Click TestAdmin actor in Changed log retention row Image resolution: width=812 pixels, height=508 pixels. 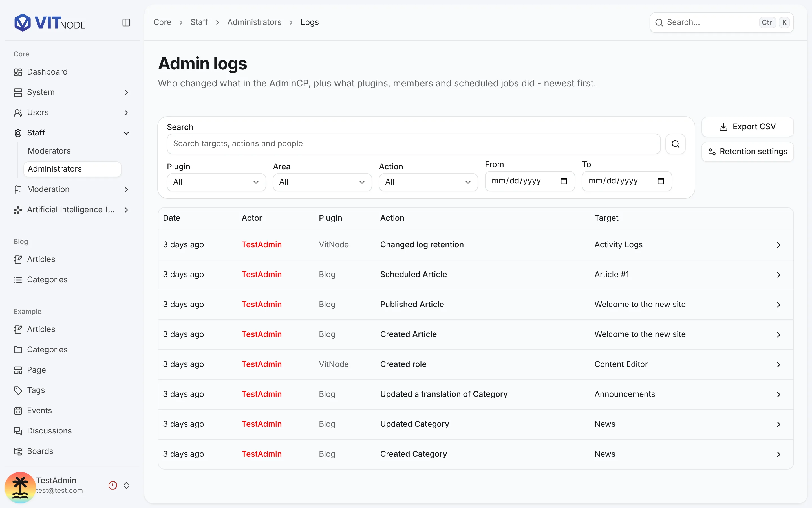262,245
